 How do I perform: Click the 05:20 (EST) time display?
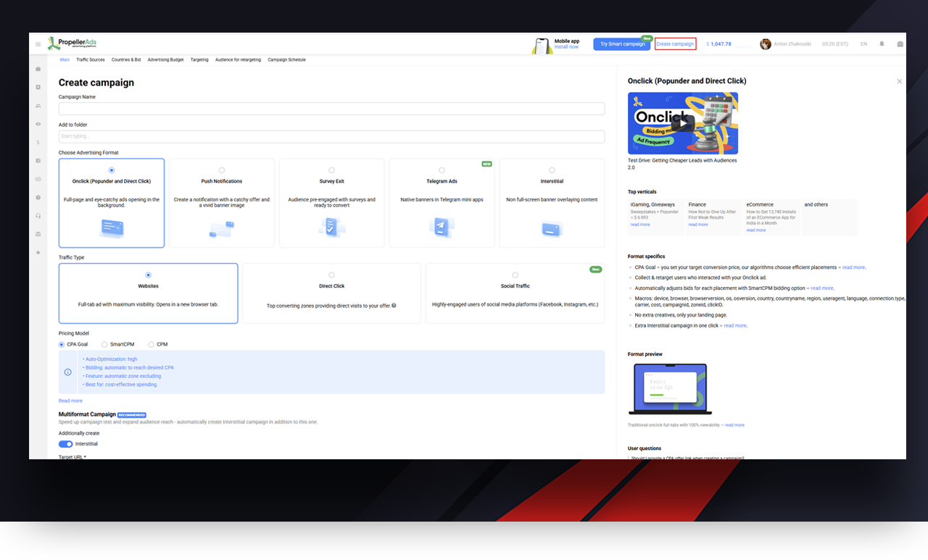coord(835,44)
